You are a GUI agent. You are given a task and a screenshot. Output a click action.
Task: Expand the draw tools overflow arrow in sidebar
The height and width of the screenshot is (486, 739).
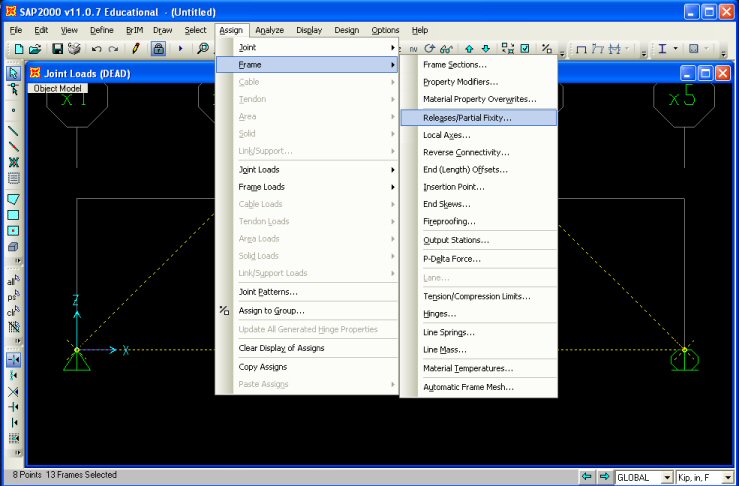pyautogui.click(x=17, y=260)
